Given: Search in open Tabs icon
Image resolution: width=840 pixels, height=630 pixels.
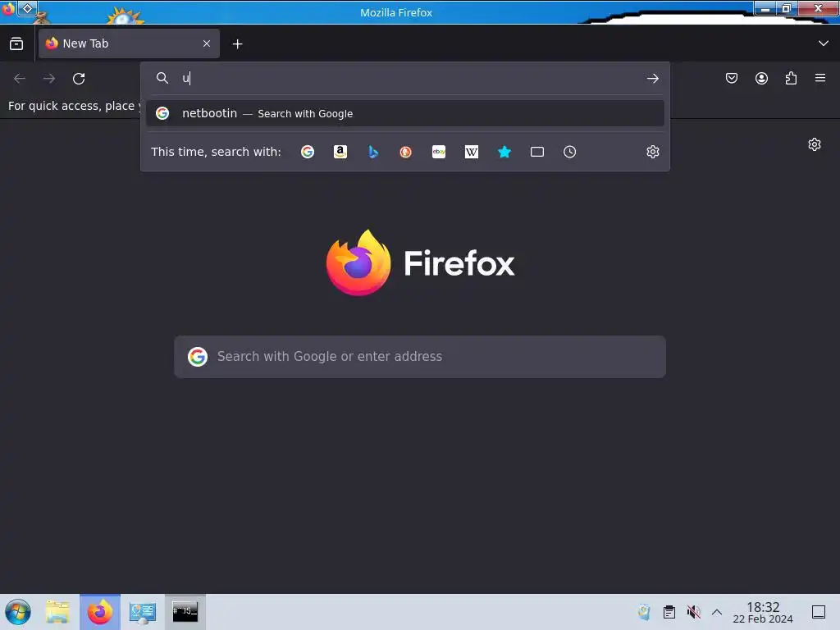Looking at the screenshot, I should click(537, 152).
